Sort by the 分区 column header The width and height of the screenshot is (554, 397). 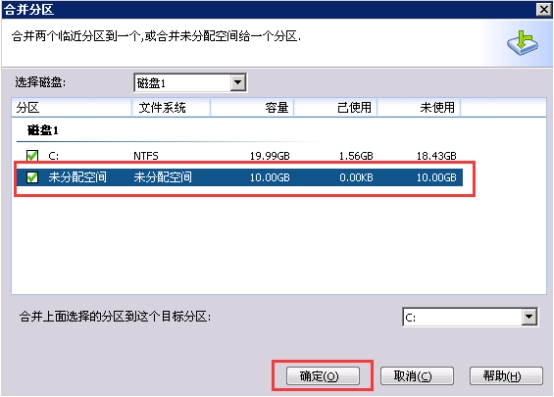(x=72, y=107)
